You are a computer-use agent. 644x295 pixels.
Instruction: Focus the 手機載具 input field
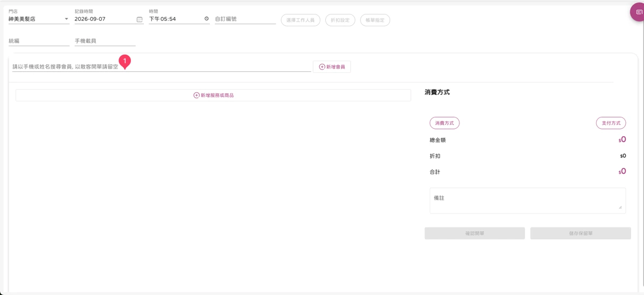tap(105, 41)
